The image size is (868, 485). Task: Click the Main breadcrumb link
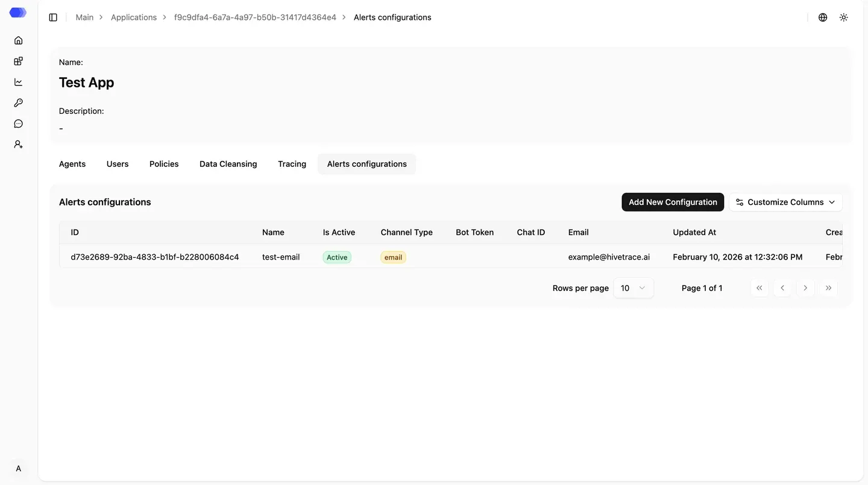84,17
